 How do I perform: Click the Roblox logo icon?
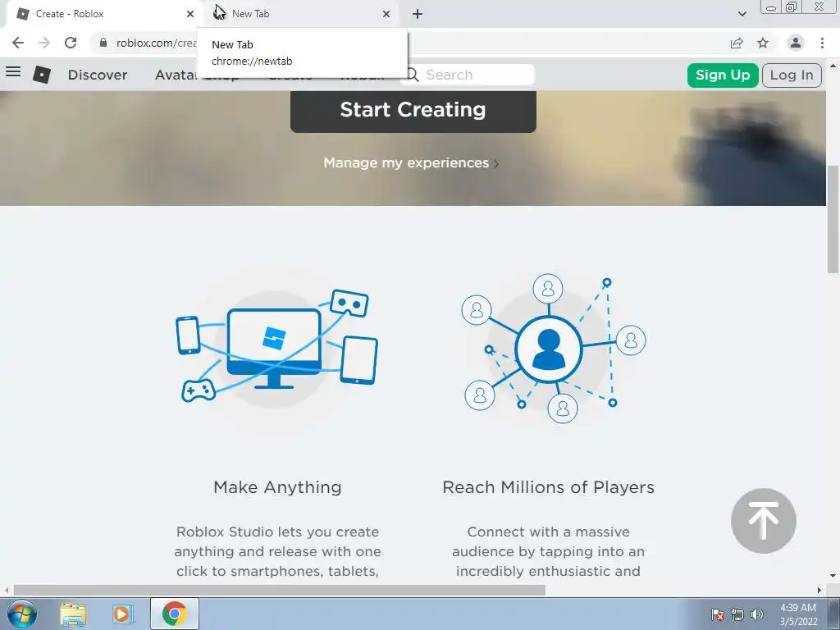click(42, 75)
